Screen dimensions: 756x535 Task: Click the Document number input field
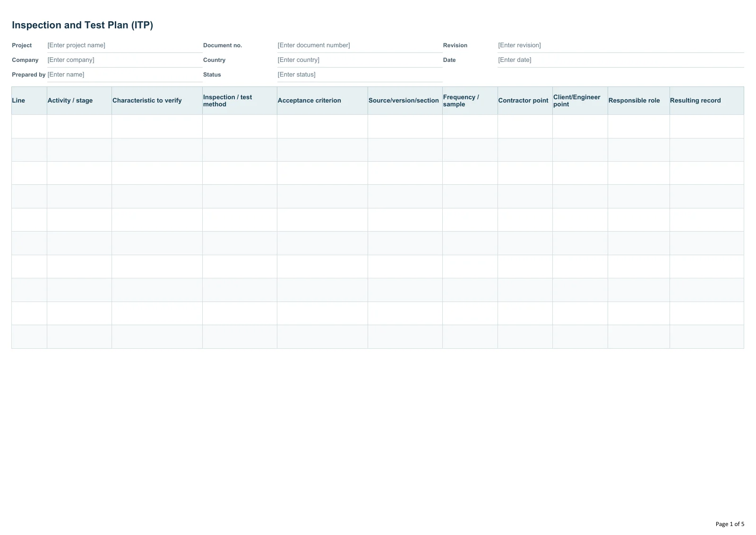(360, 45)
